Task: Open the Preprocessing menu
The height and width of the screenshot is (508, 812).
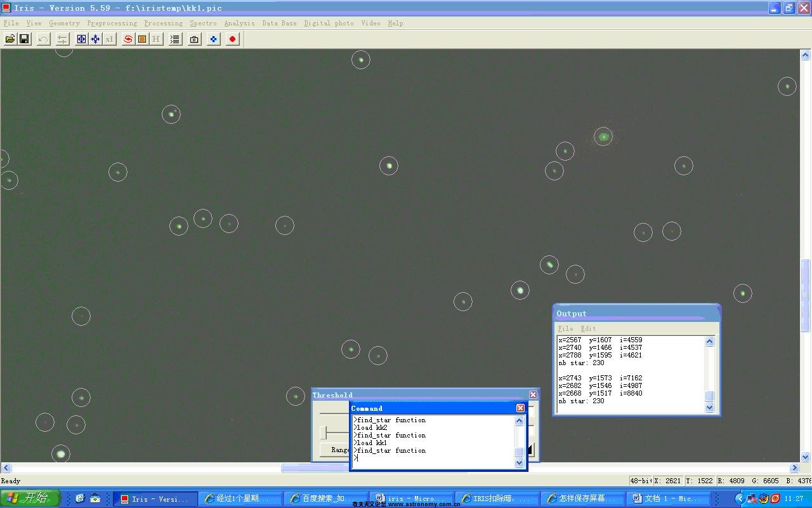Action: click(x=112, y=23)
